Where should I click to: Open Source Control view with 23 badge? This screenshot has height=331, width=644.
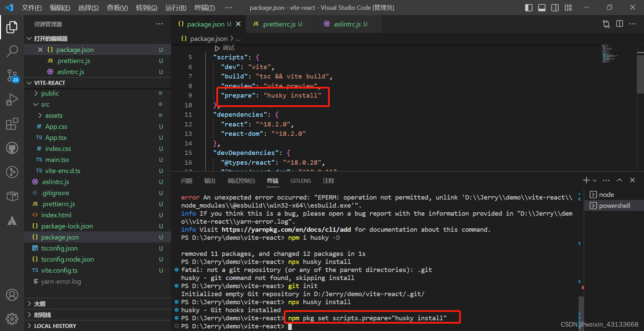[13, 76]
